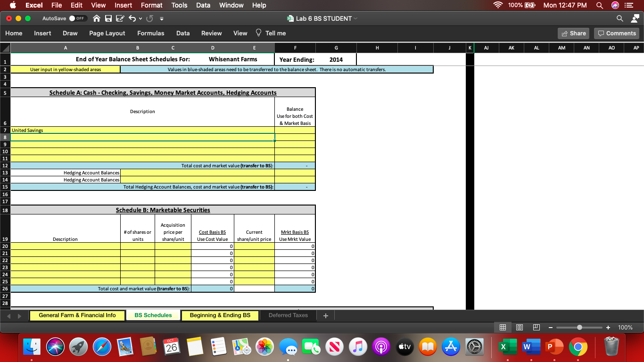Open the Page Layout ribbon tab
Image resolution: width=644 pixels, height=362 pixels.
(107, 33)
